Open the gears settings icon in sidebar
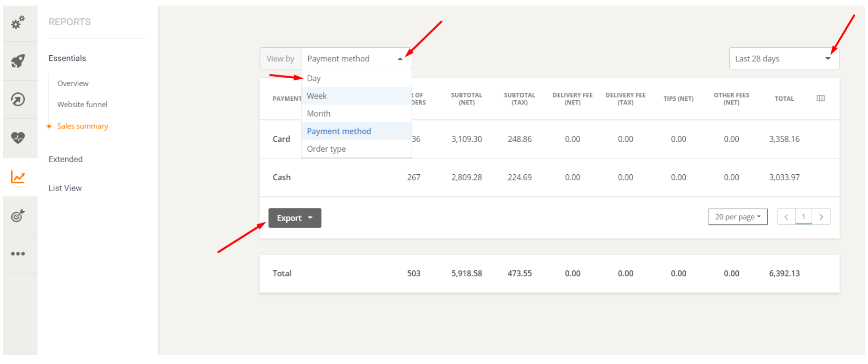868x364 pixels. click(x=18, y=22)
